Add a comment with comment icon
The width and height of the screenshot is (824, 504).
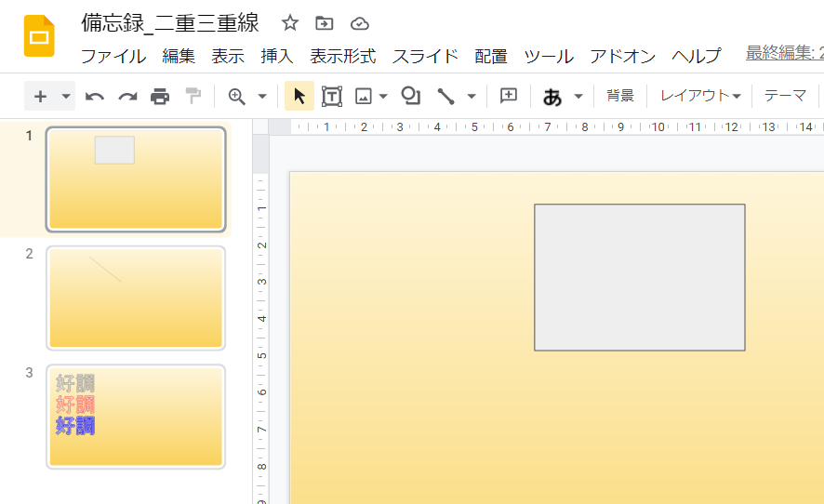coord(508,96)
